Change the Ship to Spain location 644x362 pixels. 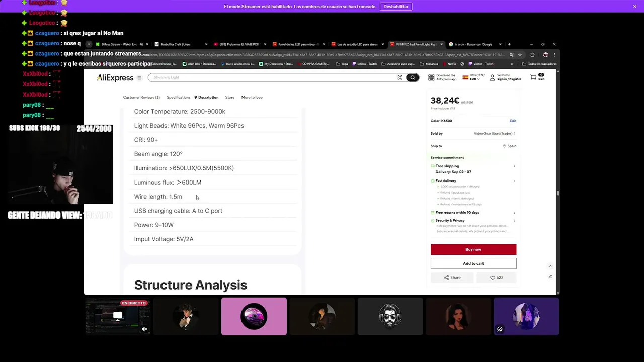point(510,146)
